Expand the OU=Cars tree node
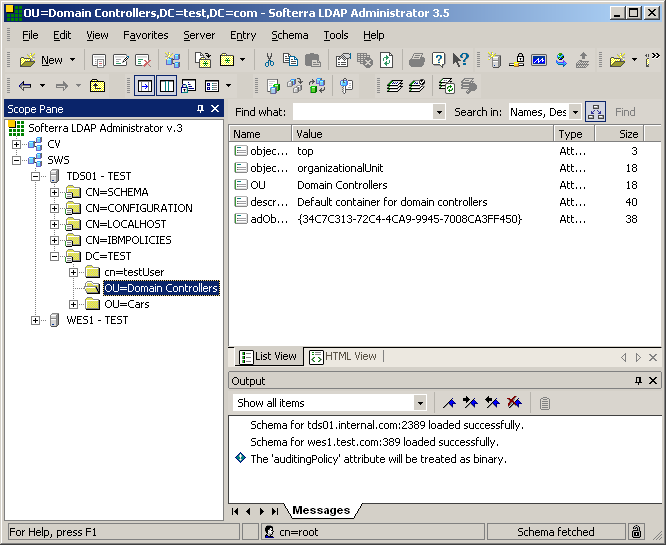666x545 pixels. point(74,304)
